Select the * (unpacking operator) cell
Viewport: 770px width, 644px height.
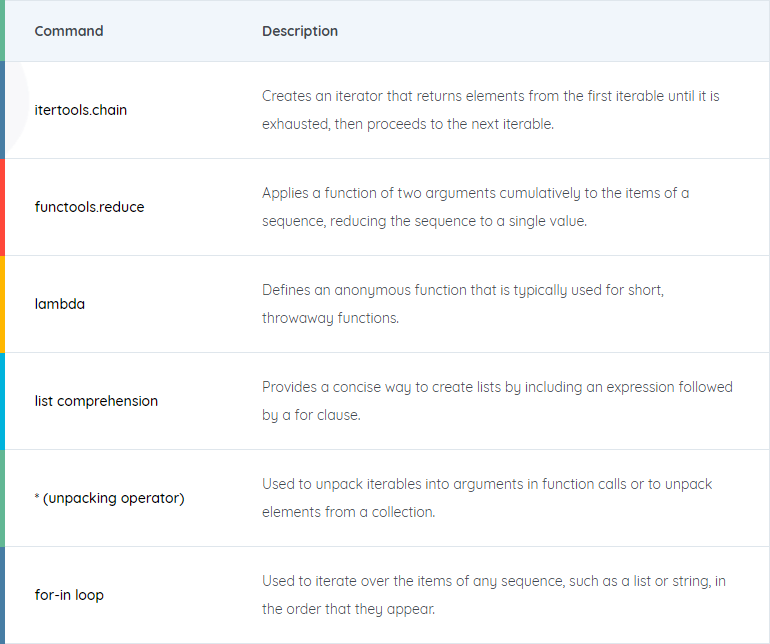pos(110,498)
